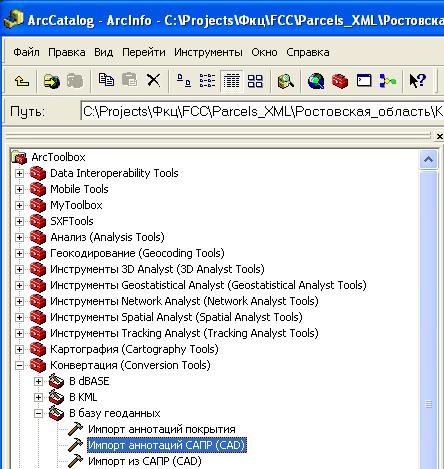
Task: Click hammer icon of Импорт из САПР (CAD)
Action: pyautogui.click(x=75, y=461)
